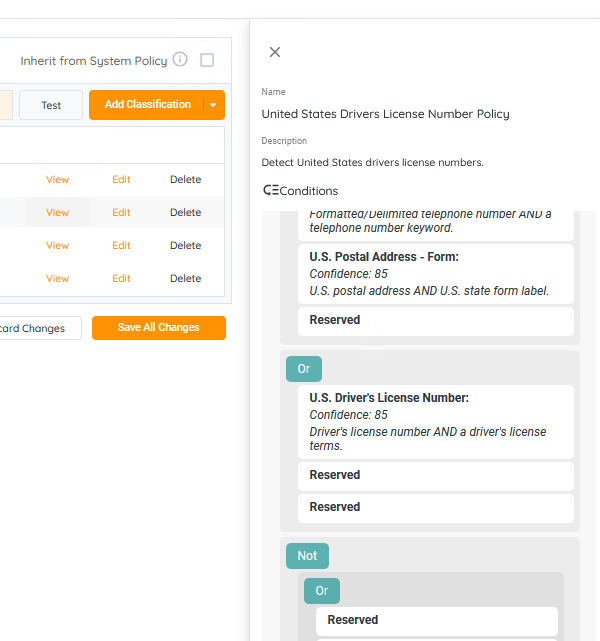Open the Add Classification dropdown arrow

click(x=213, y=105)
